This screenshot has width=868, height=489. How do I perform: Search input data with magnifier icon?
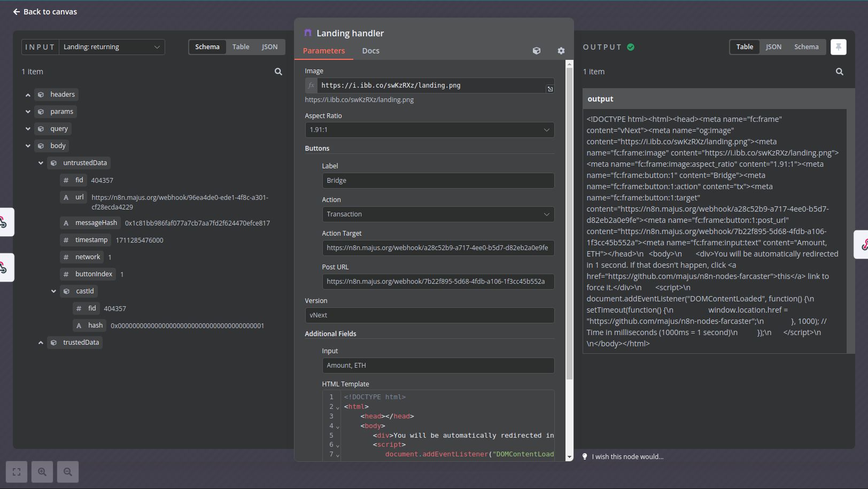pos(278,72)
